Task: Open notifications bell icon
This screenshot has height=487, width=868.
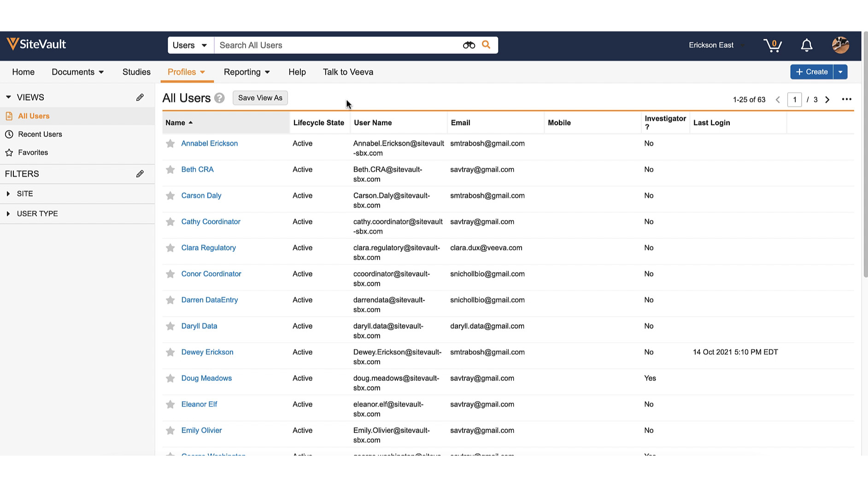Action: [807, 45]
